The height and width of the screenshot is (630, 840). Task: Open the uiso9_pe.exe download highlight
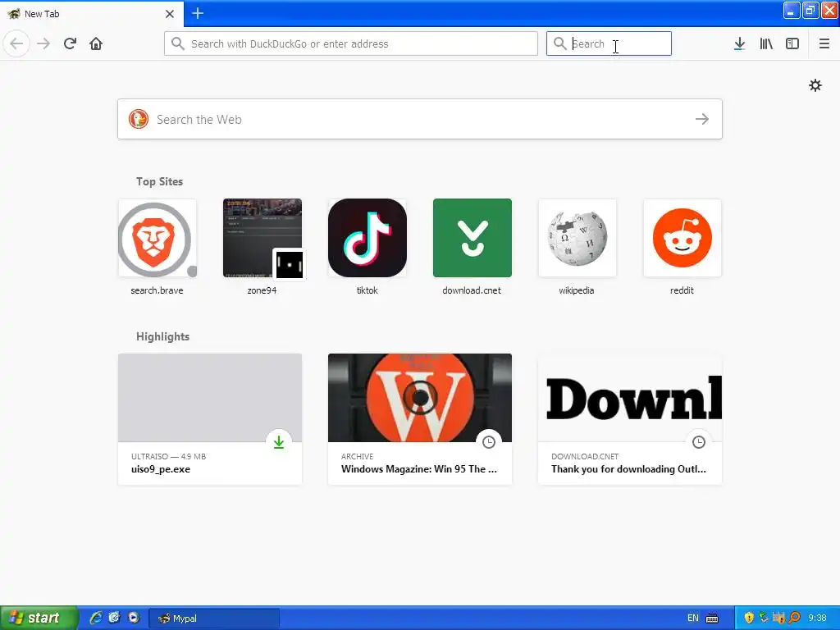(x=209, y=419)
